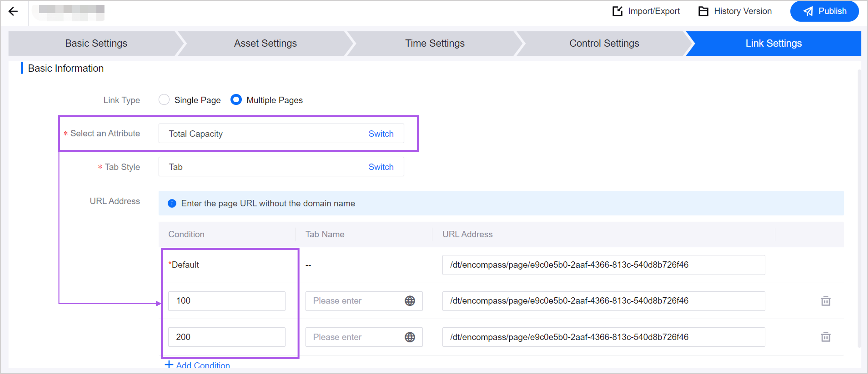Click the History Version label
Viewport: 868px width, 374px height.
(743, 11)
